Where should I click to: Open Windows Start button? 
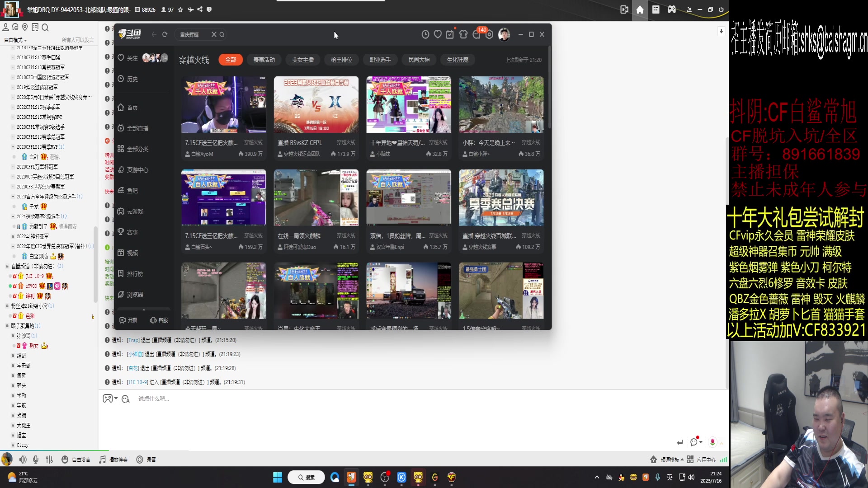coord(278,477)
